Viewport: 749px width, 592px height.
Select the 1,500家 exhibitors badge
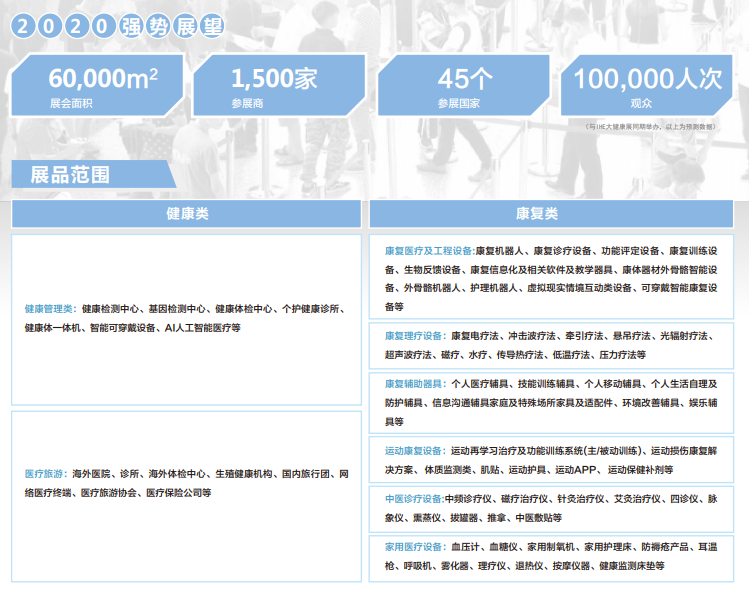279,85
